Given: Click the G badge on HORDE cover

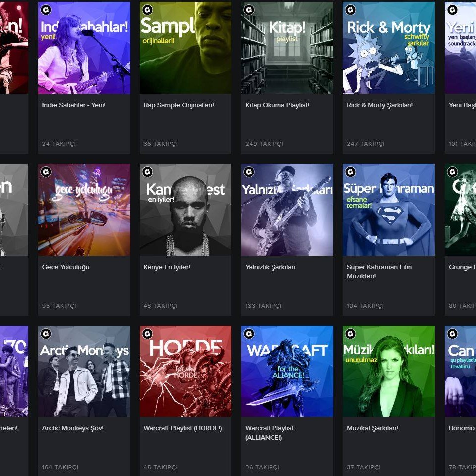Looking at the screenshot, I should (147, 334).
